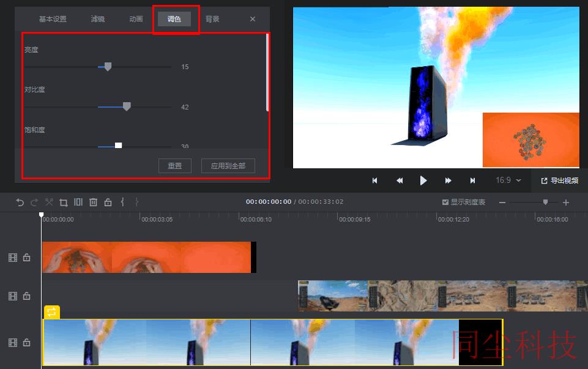
Task: Click the timeline zoom slider handle
Action: tap(545, 202)
